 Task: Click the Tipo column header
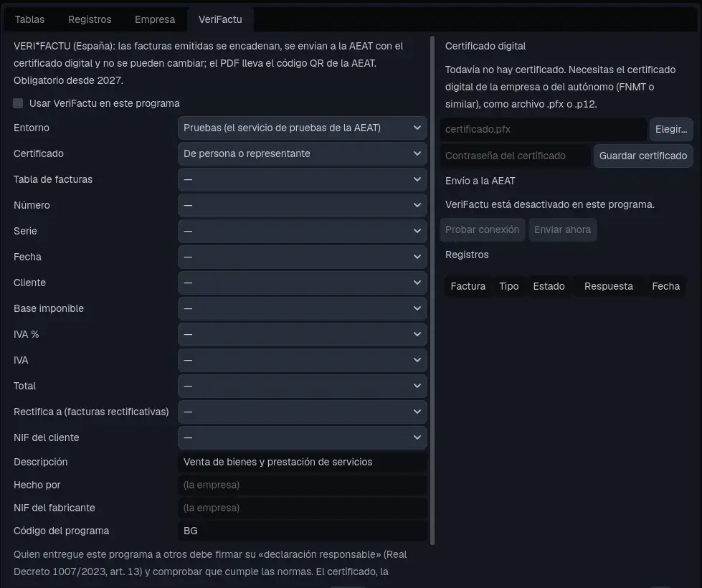click(x=508, y=287)
